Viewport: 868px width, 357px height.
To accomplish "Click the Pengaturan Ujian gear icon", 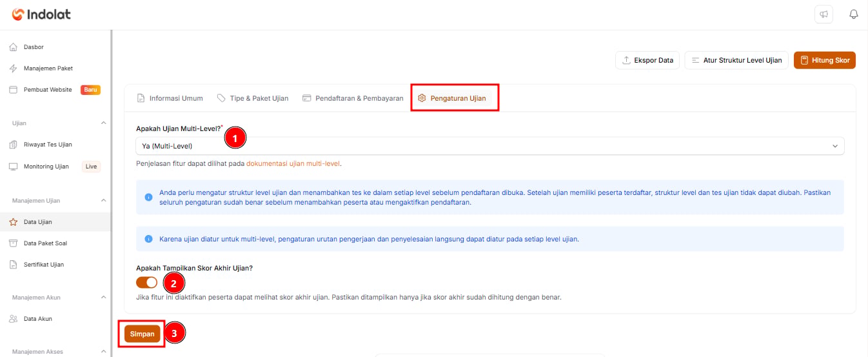I will [x=422, y=98].
